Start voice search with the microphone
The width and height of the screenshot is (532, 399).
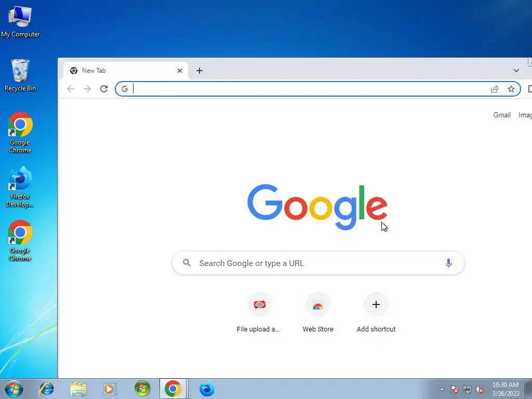tap(448, 263)
